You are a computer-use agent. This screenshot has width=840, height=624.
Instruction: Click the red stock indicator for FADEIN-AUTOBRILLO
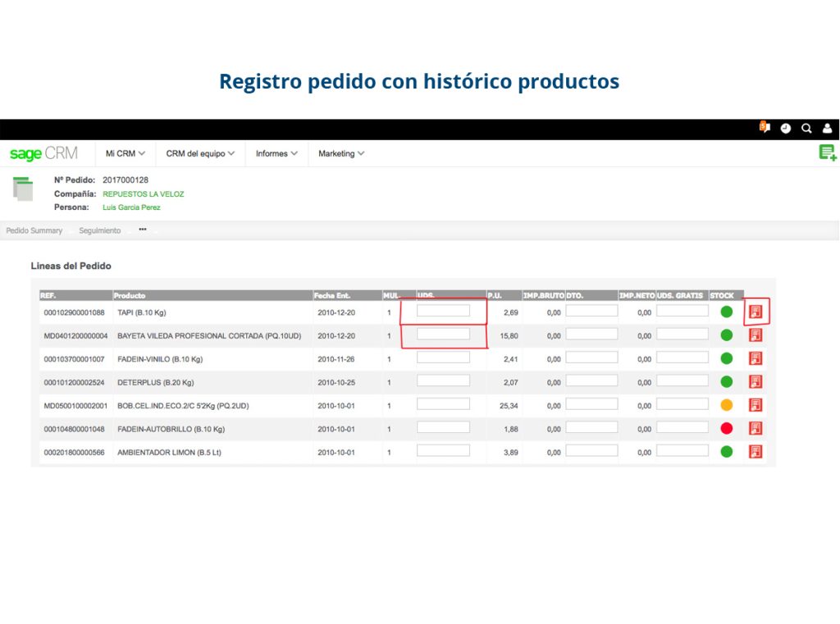pos(726,428)
